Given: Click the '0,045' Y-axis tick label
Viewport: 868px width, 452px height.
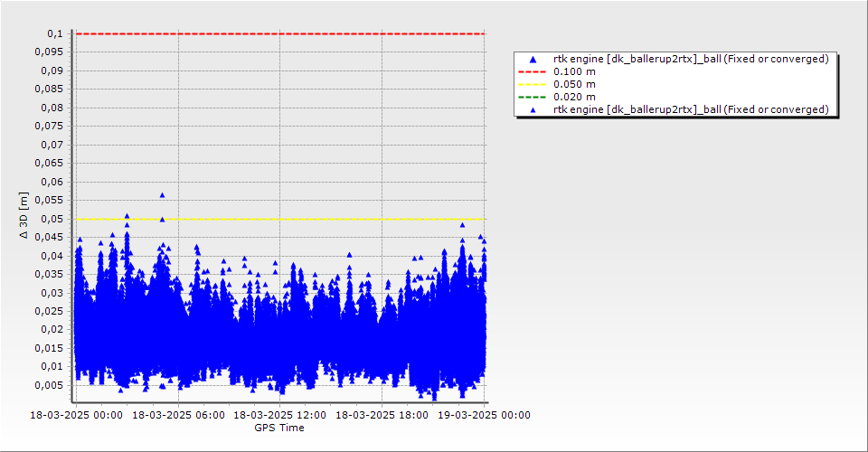Looking at the screenshot, I should (x=49, y=238).
